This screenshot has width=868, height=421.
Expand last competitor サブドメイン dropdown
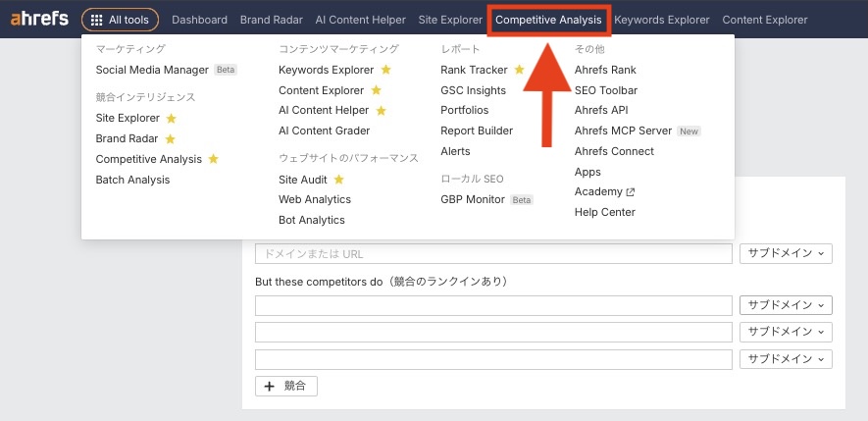786,359
